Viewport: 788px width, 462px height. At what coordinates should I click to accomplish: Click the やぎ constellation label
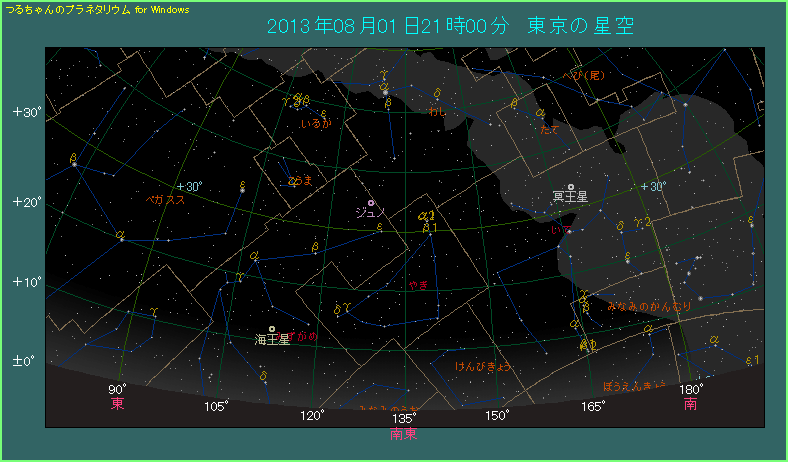point(418,285)
